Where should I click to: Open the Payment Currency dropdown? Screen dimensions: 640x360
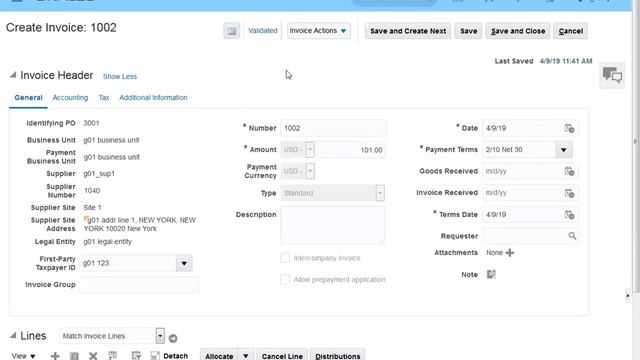click(x=310, y=171)
